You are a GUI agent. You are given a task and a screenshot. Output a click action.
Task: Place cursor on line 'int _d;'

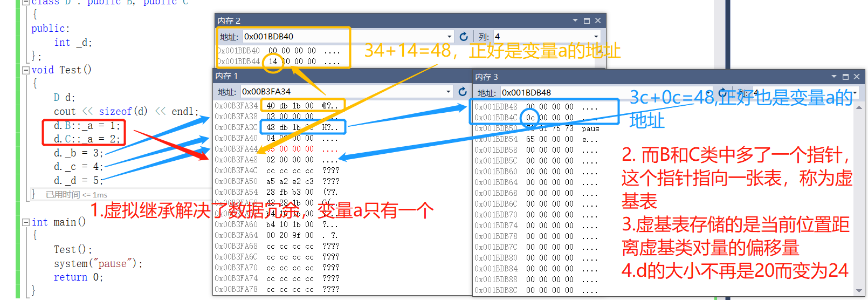click(x=73, y=43)
